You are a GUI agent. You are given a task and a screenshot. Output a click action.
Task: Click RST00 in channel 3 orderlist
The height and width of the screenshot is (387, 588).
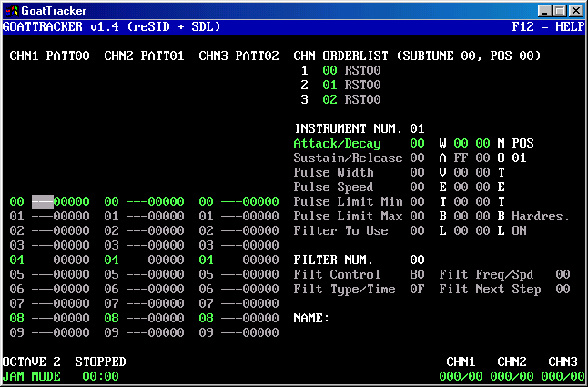[362, 100]
